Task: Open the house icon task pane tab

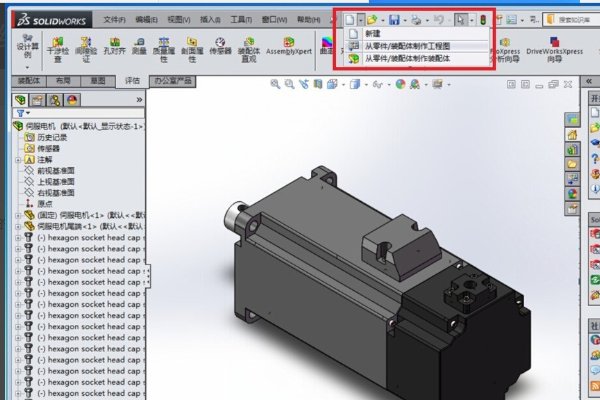Action: (572, 135)
